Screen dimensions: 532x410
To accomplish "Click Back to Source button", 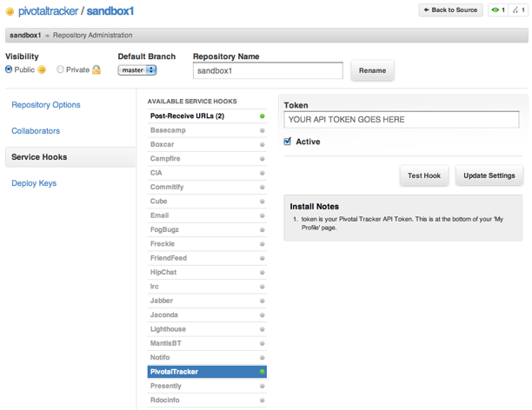I will [450, 10].
